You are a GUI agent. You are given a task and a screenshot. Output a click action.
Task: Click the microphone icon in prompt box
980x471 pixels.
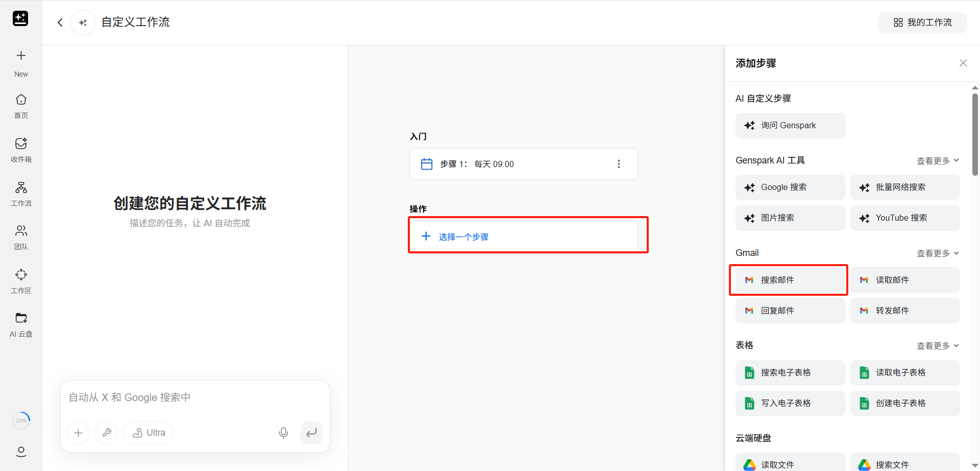click(x=283, y=433)
